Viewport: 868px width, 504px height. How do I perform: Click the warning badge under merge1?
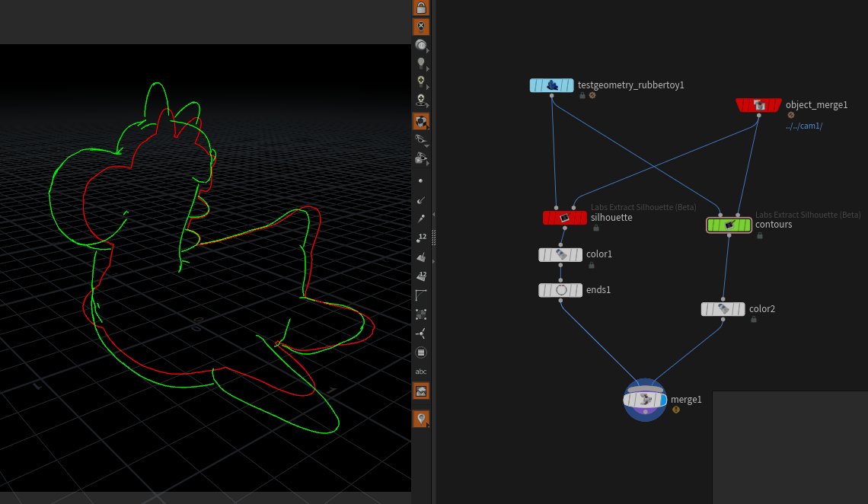pyautogui.click(x=676, y=410)
